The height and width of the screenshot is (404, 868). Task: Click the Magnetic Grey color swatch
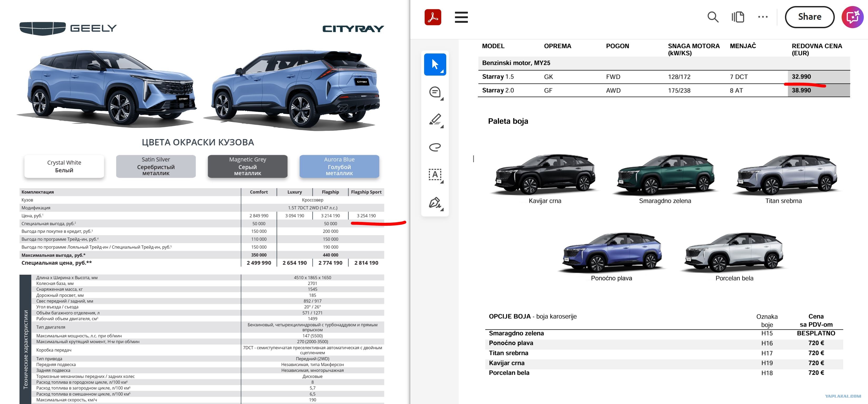click(x=247, y=166)
